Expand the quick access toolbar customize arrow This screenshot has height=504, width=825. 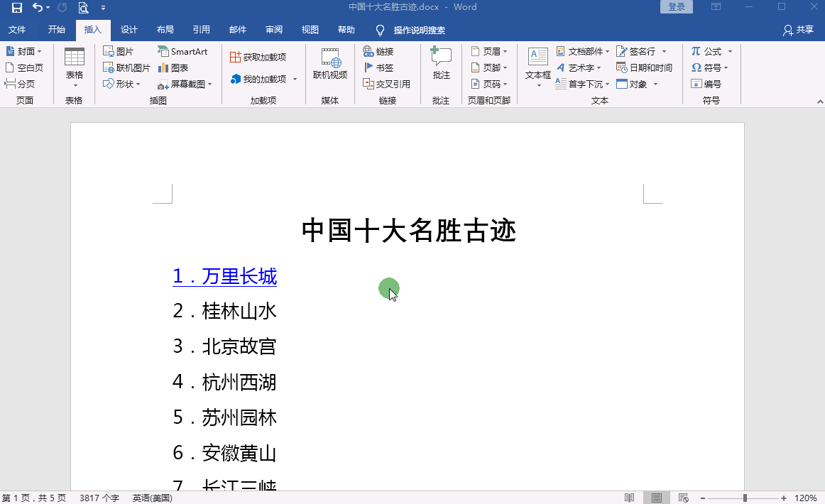click(103, 8)
